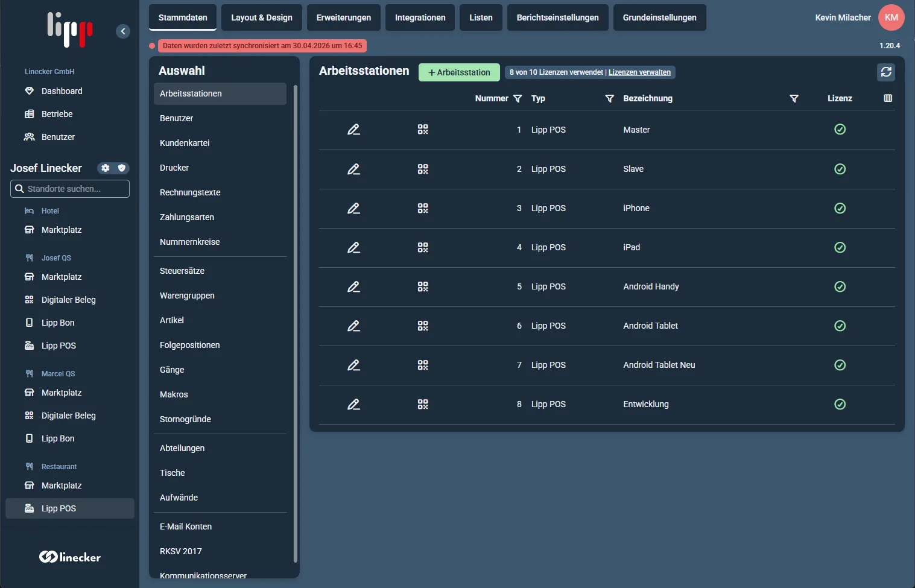Select Arbeitsstationen in the Auswahl list

(220, 93)
